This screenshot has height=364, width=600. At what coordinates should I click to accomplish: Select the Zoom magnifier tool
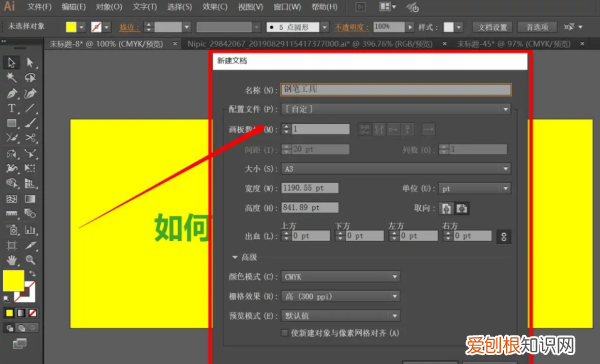pyautogui.click(x=30, y=260)
